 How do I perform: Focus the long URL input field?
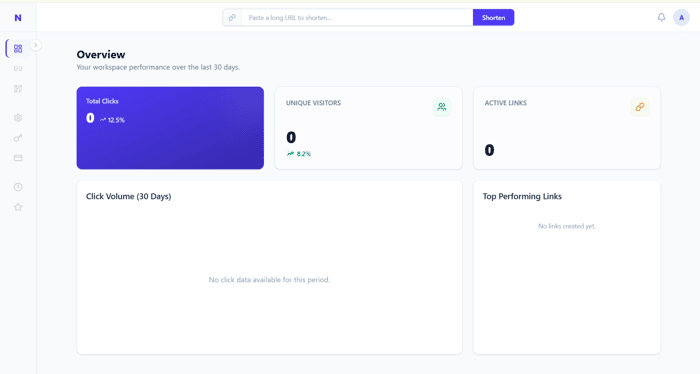point(357,17)
